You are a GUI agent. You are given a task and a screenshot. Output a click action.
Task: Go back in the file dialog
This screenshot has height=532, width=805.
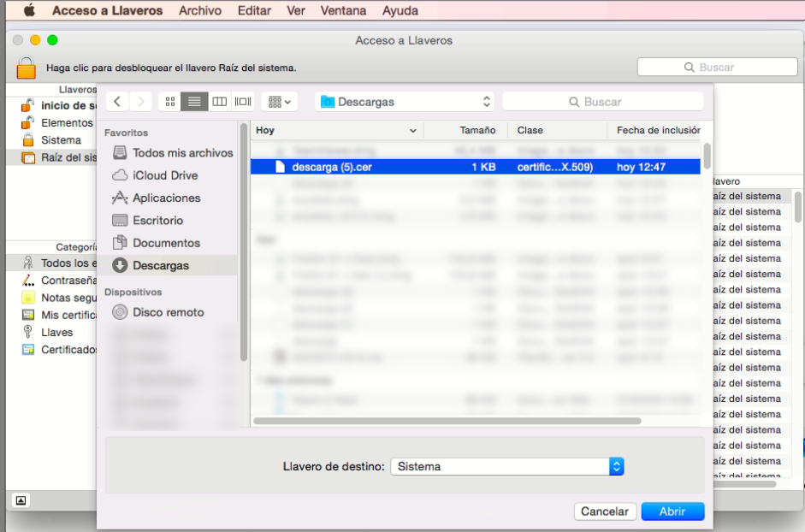117,102
